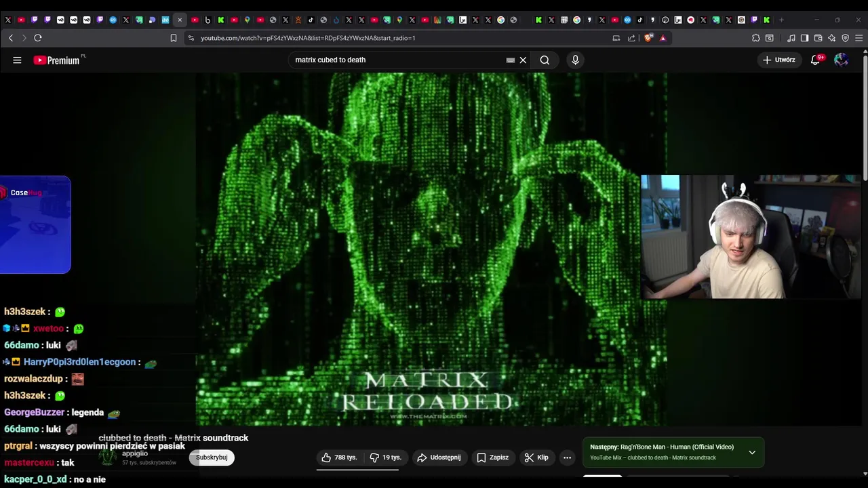Viewport: 868px width, 488px height.
Task: Click the Matrix Reloaded video player
Action: (431, 249)
